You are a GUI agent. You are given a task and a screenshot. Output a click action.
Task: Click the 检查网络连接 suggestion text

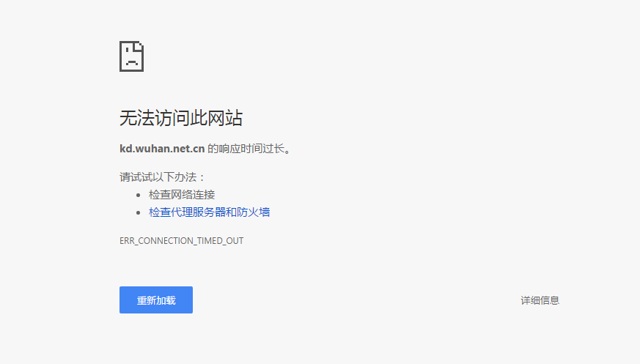pos(182,194)
